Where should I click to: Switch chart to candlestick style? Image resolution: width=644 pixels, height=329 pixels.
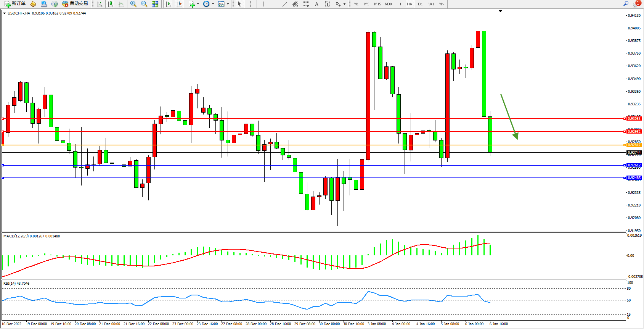(110, 4)
